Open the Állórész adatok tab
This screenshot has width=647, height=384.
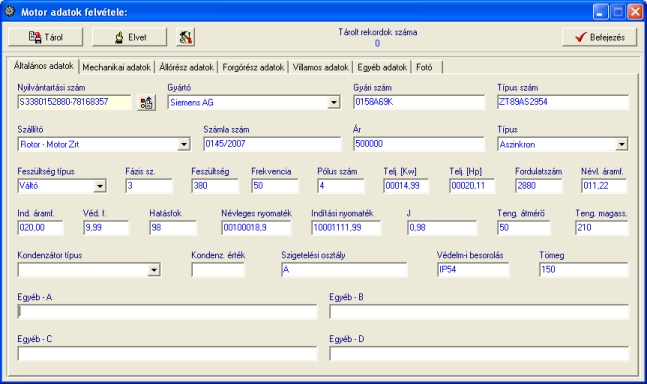(x=187, y=67)
